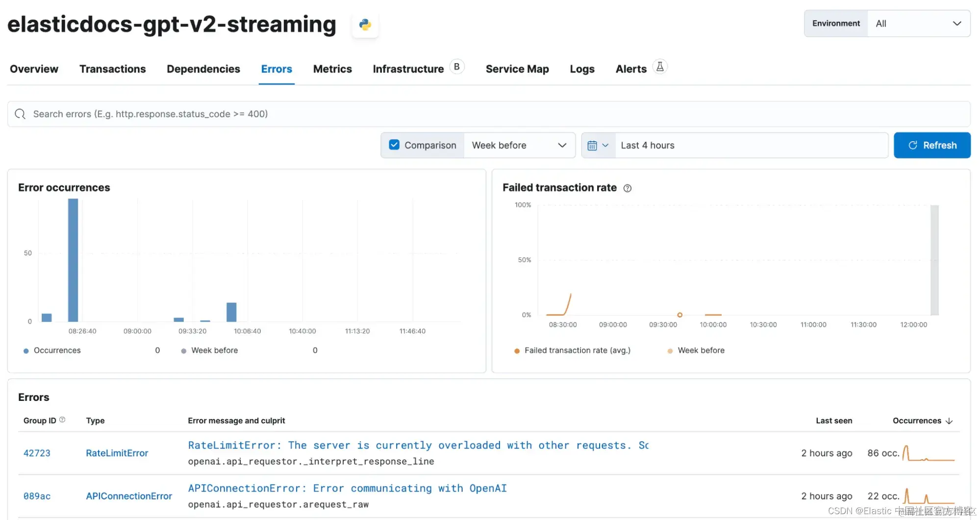Open the Infrastructure tab

click(x=408, y=69)
